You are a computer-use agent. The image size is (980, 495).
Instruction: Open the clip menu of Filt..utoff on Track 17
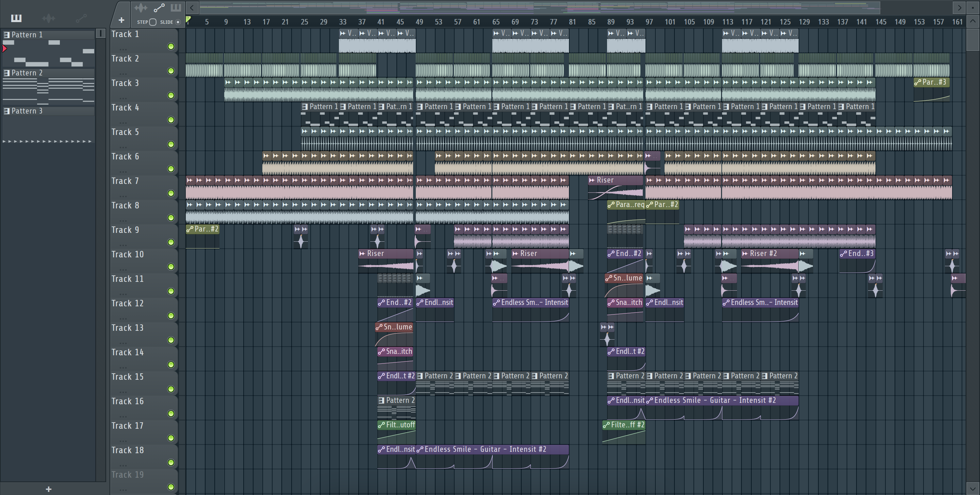pyautogui.click(x=381, y=425)
